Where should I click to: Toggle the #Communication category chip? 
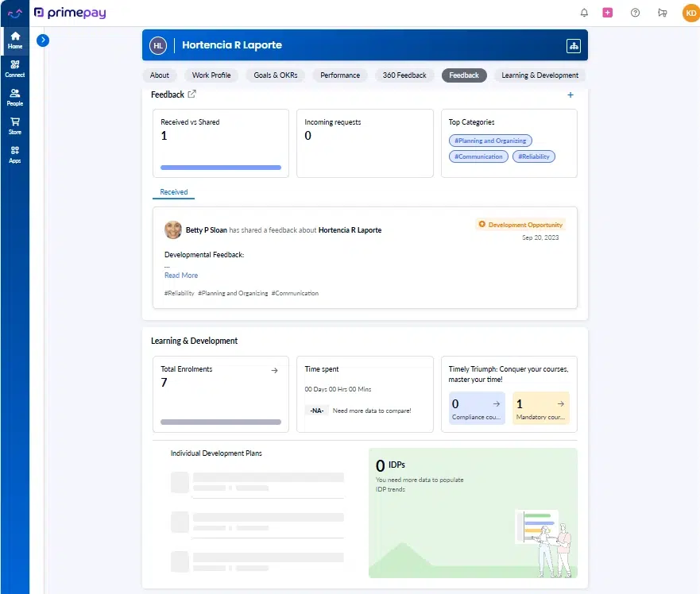478,156
